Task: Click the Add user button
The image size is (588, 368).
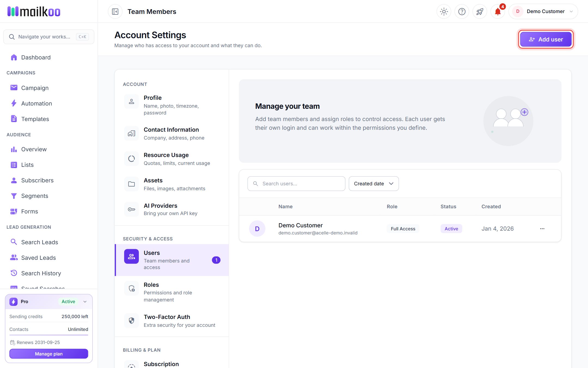Action: 546,39
